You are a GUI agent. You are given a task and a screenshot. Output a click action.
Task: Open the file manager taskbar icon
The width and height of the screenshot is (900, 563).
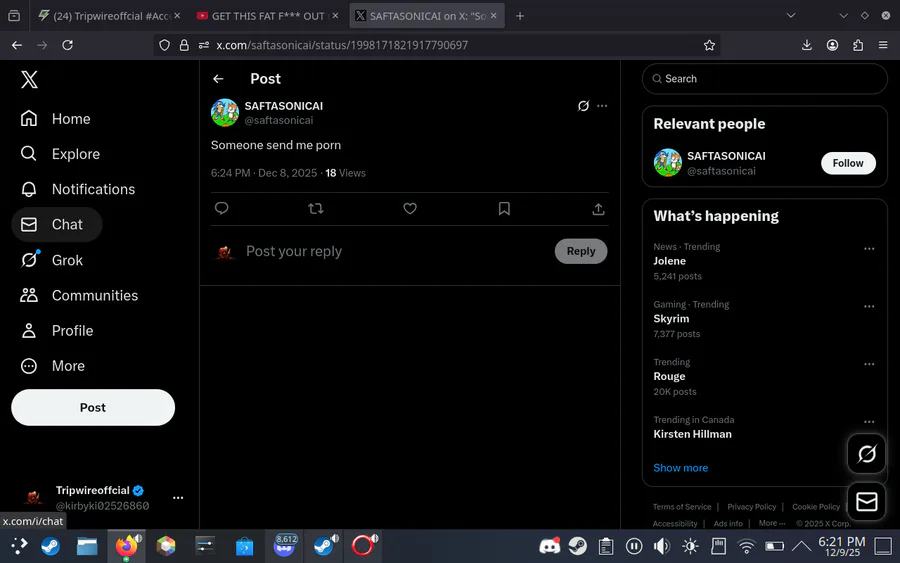[87, 546]
